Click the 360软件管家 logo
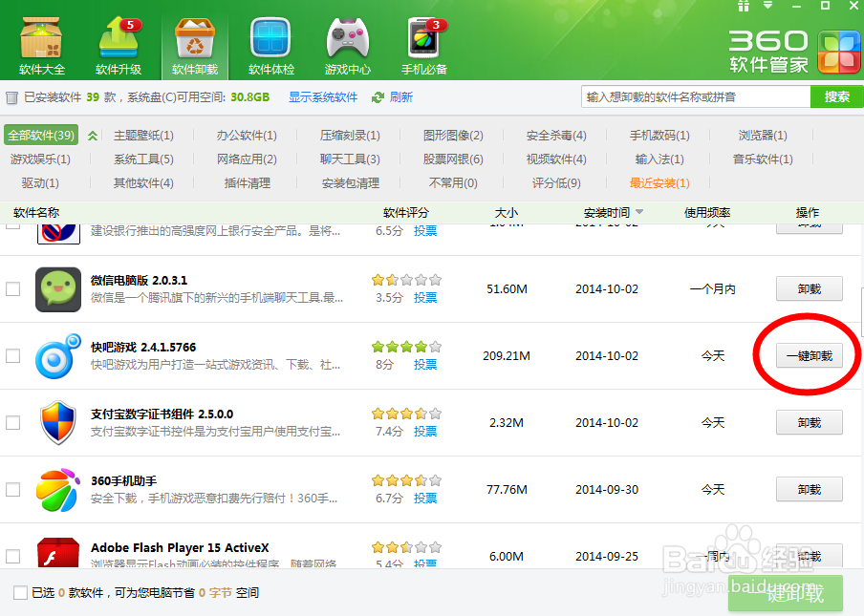Image resolution: width=864 pixels, height=616 pixels. [x=793, y=53]
